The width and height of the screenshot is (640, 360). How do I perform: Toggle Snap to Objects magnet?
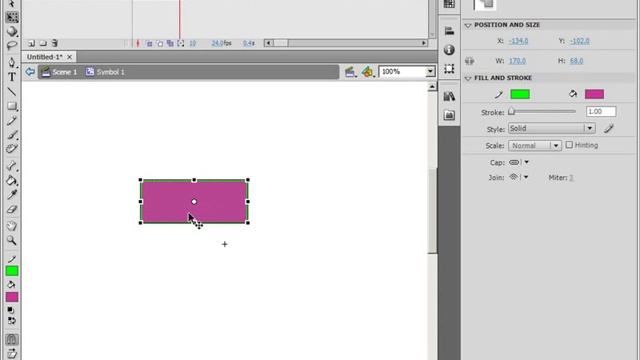pyautogui.click(x=12, y=339)
